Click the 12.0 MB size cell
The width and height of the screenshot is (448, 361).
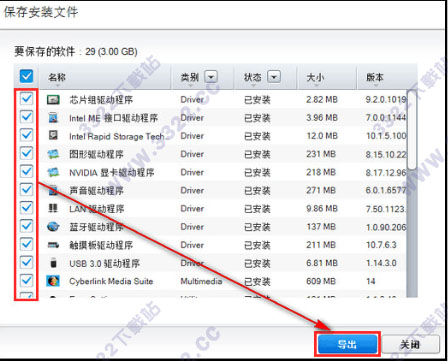coord(322,136)
